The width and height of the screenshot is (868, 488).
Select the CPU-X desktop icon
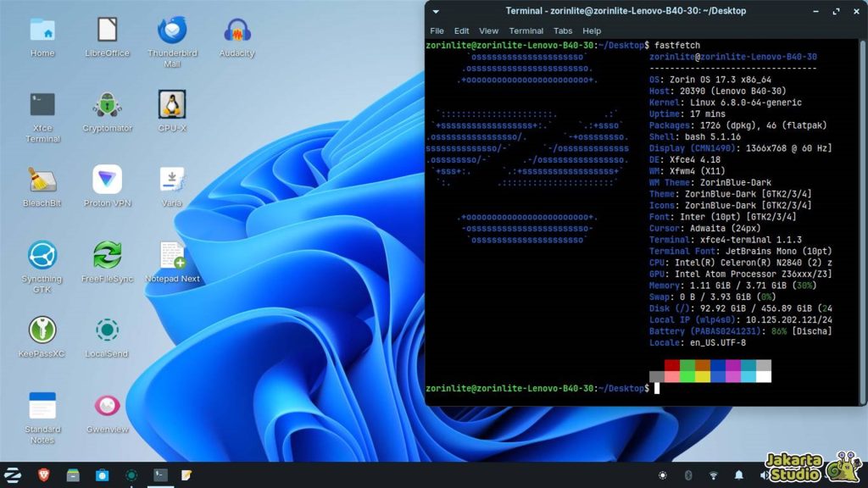pyautogui.click(x=172, y=106)
